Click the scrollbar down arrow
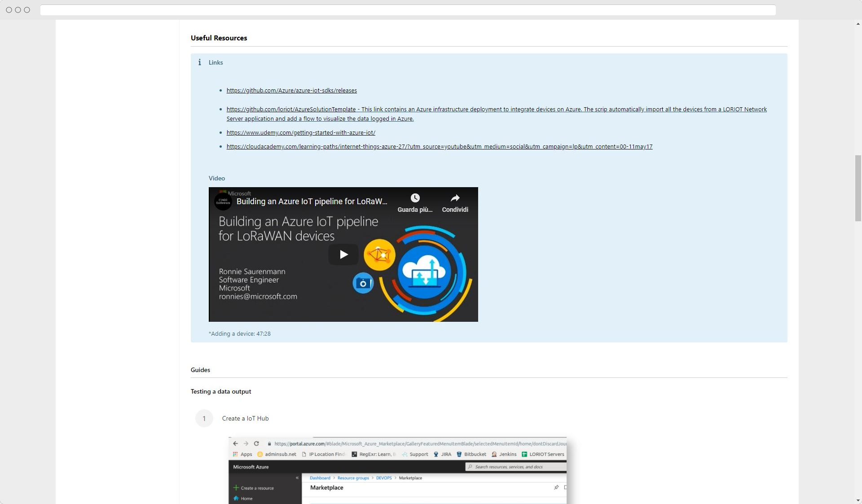862x504 pixels. (858, 500)
